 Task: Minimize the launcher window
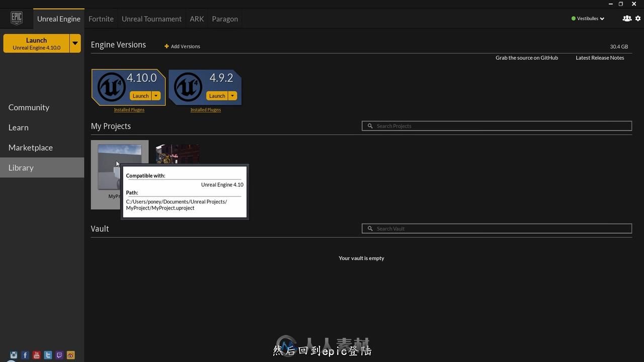611,4
